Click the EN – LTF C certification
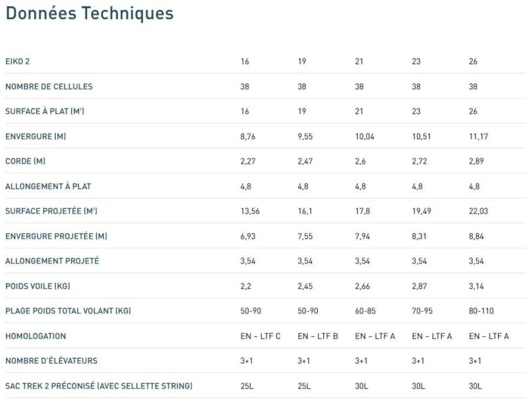This screenshot has height=402, width=532. 260,336
